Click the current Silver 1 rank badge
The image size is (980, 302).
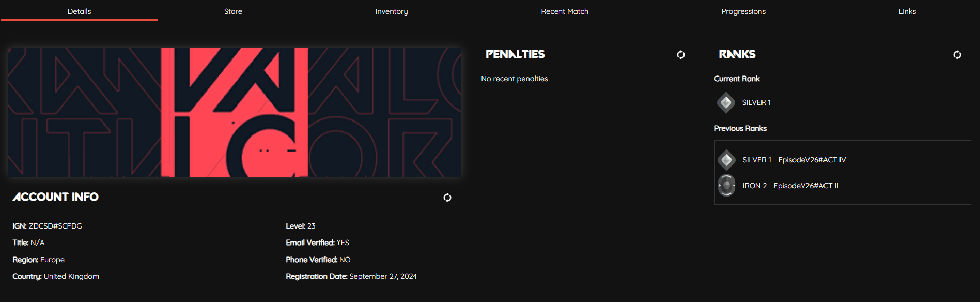[x=726, y=102]
